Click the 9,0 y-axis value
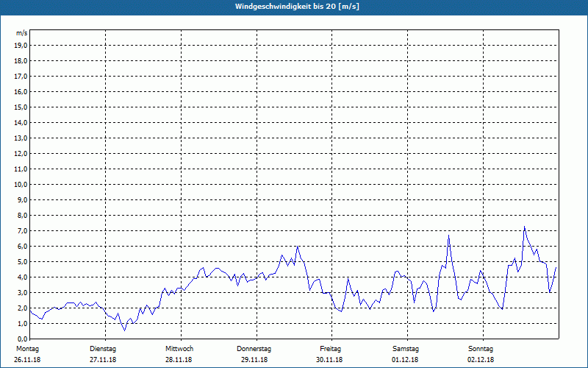588x368 pixels. tap(22, 199)
